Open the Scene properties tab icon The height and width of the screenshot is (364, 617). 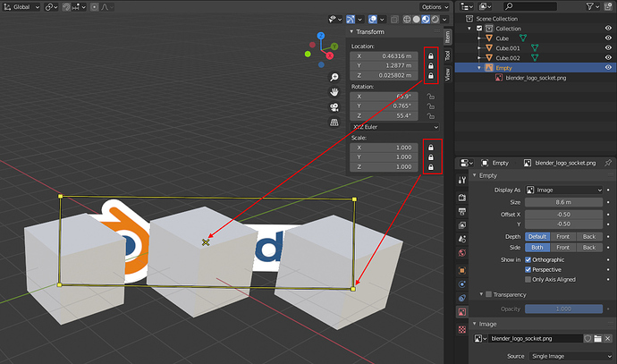click(x=462, y=239)
